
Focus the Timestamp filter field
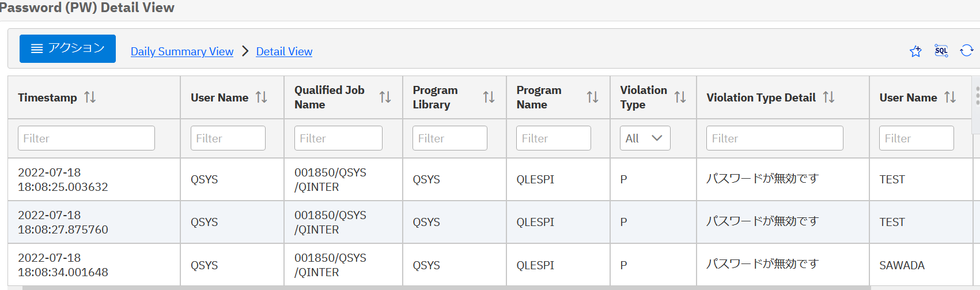tap(86, 138)
